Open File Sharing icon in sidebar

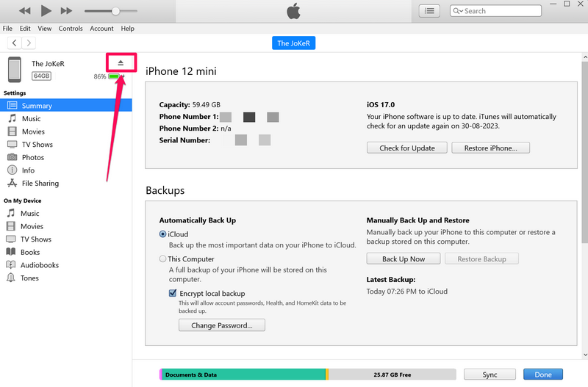click(x=12, y=183)
